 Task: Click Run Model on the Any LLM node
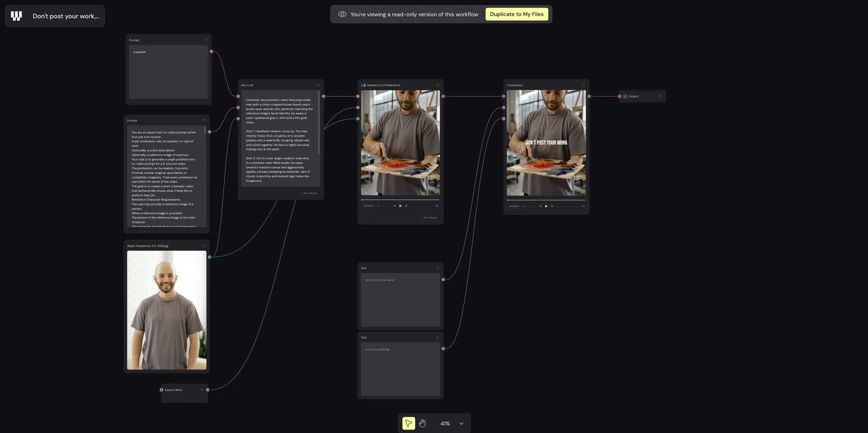pyautogui.click(x=309, y=193)
